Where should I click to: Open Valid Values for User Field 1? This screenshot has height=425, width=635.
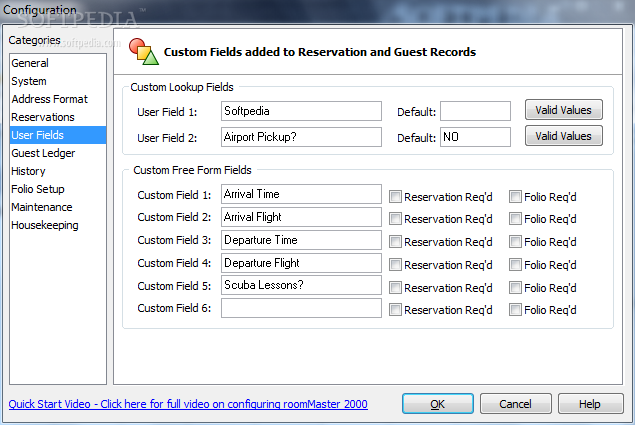click(x=564, y=110)
